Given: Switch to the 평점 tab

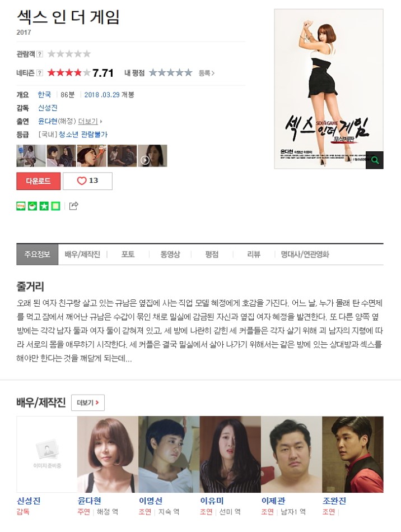Looking at the screenshot, I should coord(212,255).
